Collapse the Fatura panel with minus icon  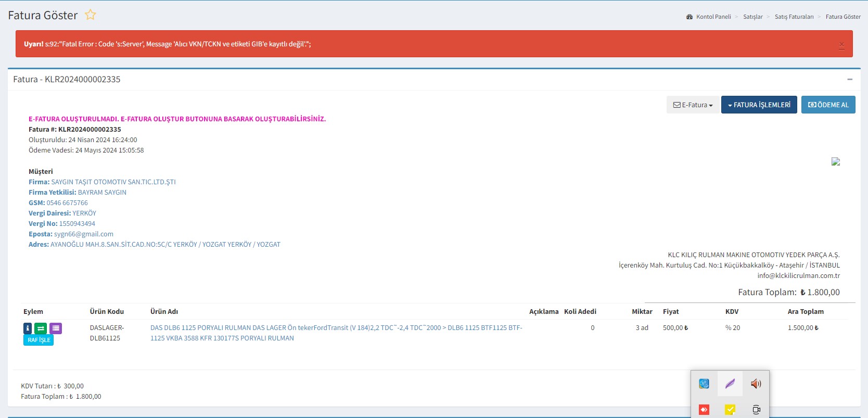coord(850,80)
